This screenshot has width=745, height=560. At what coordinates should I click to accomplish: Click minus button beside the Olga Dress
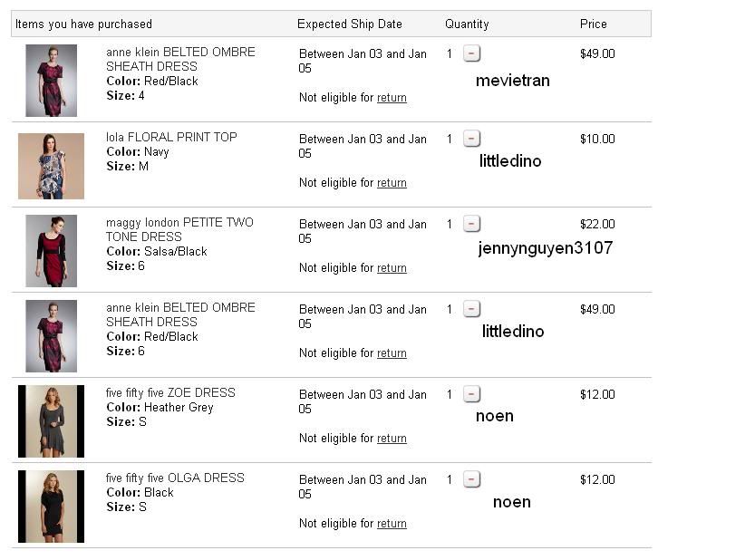(x=471, y=479)
